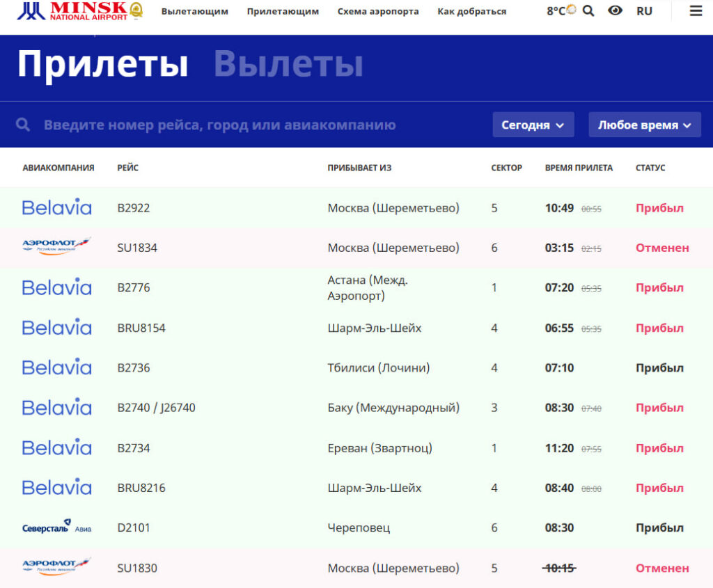
Task: Click the weather temperature icon showing 8°C
Action: (x=561, y=11)
